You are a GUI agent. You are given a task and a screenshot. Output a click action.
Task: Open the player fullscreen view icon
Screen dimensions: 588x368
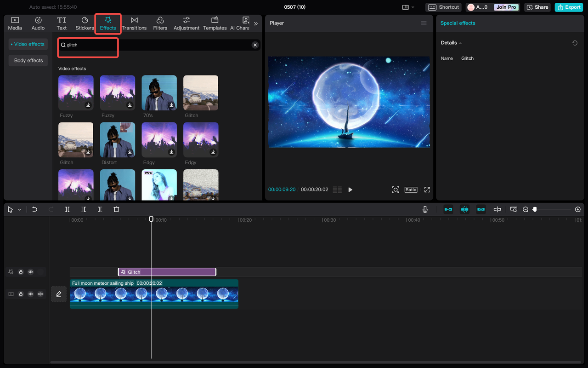pyautogui.click(x=427, y=190)
